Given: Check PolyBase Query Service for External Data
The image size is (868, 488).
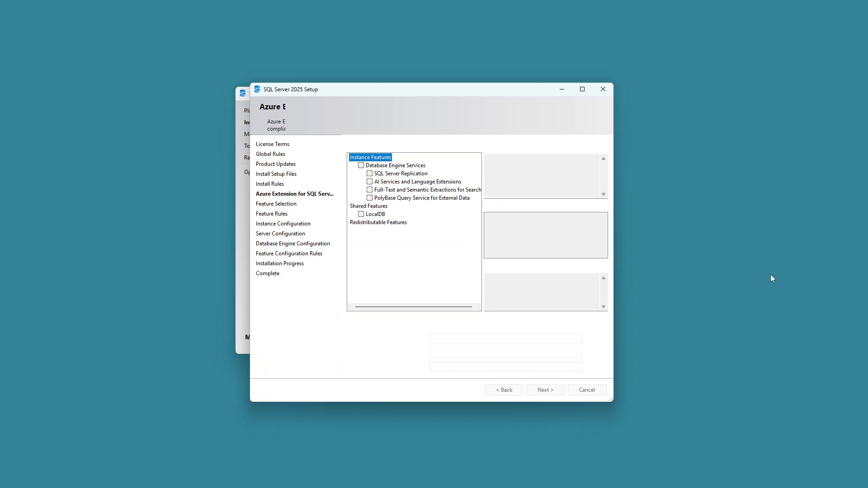Looking at the screenshot, I should (x=369, y=198).
